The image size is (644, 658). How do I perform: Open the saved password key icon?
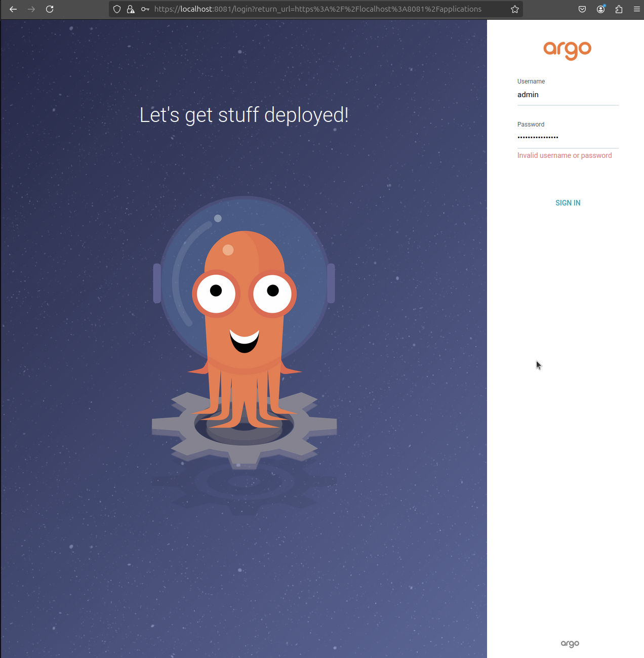tap(145, 9)
